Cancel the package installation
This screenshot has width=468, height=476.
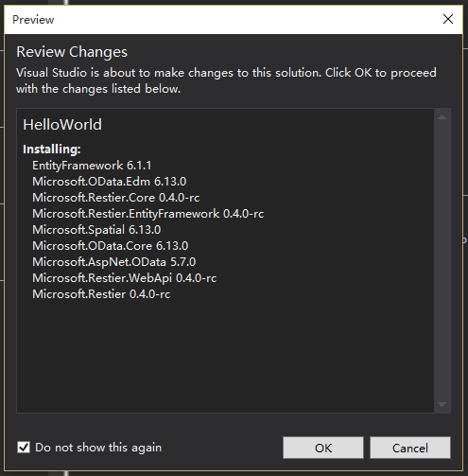(x=410, y=448)
